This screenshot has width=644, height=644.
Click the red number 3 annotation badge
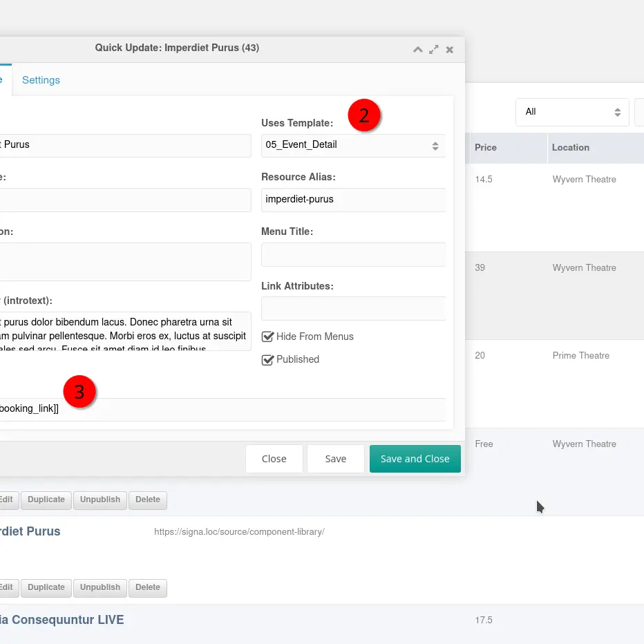coord(79,392)
